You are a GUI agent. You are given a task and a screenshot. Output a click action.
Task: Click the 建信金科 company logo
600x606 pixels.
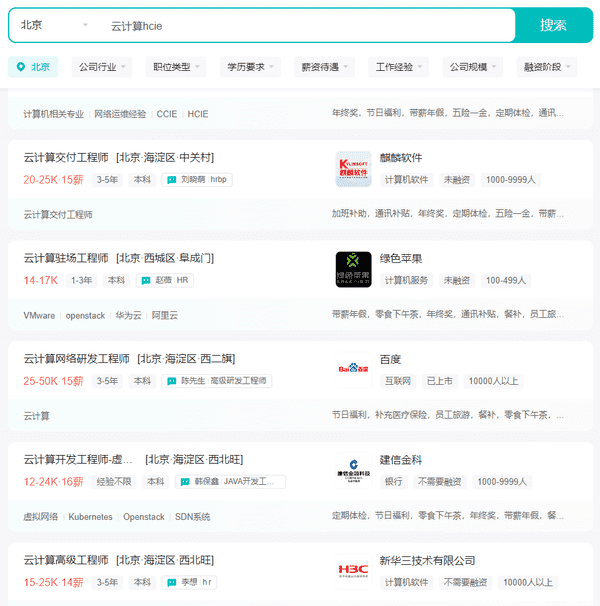[x=353, y=471]
